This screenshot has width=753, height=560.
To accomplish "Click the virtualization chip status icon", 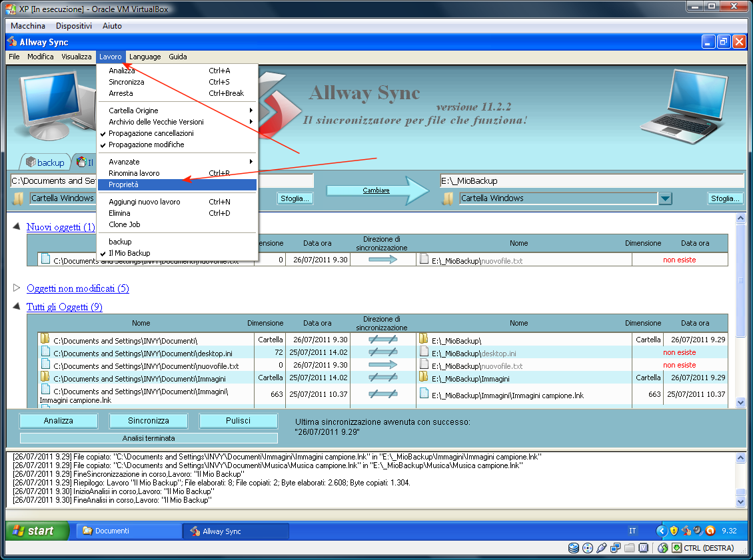I will coord(644,548).
